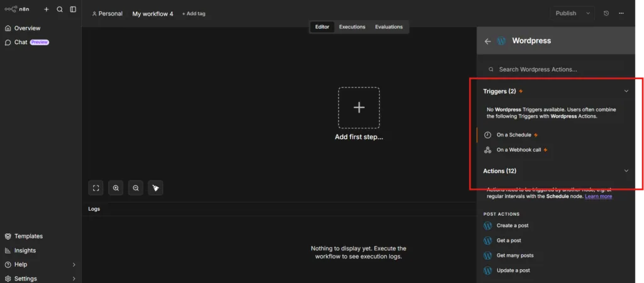Switch to the Executions tab

(x=352, y=26)
